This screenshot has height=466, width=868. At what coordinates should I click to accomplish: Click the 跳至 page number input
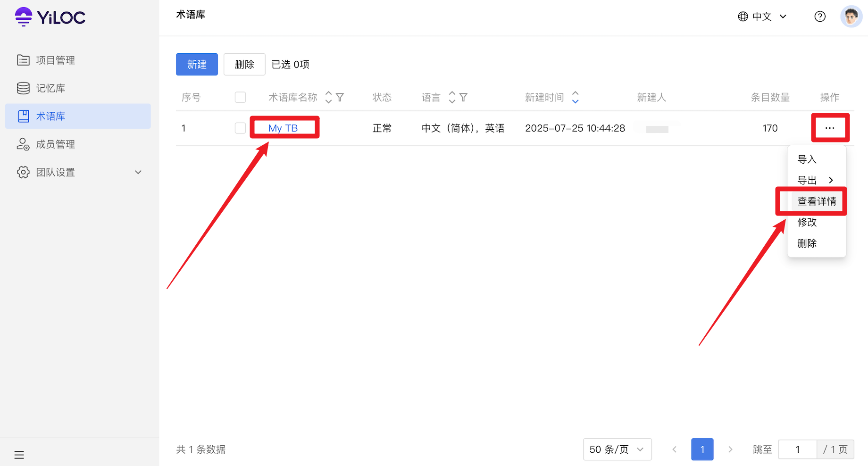click(797, 449)
